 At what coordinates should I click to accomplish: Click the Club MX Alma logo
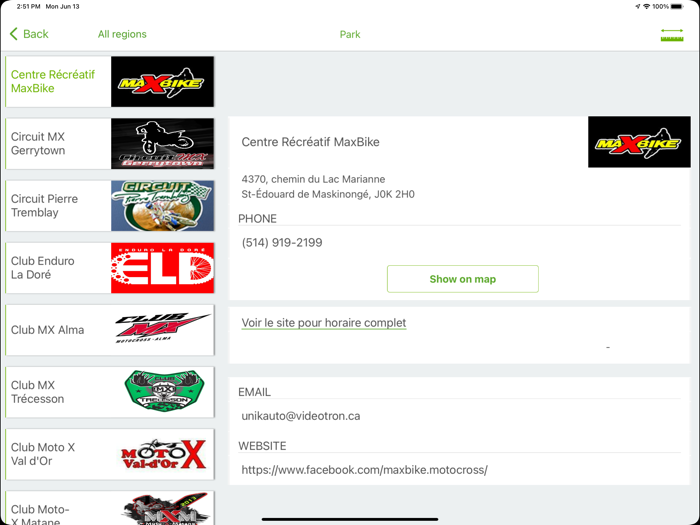click(162, 330)
